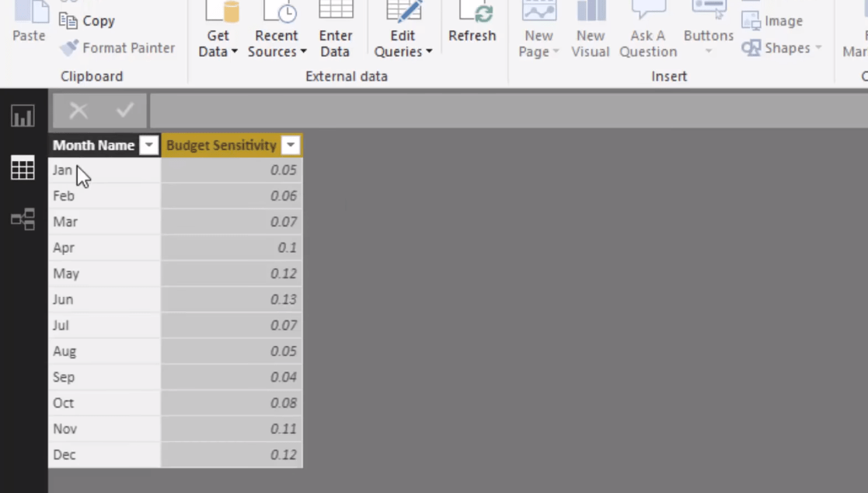Click the Copy icon
Screen dimensions: 868x493
68,21
